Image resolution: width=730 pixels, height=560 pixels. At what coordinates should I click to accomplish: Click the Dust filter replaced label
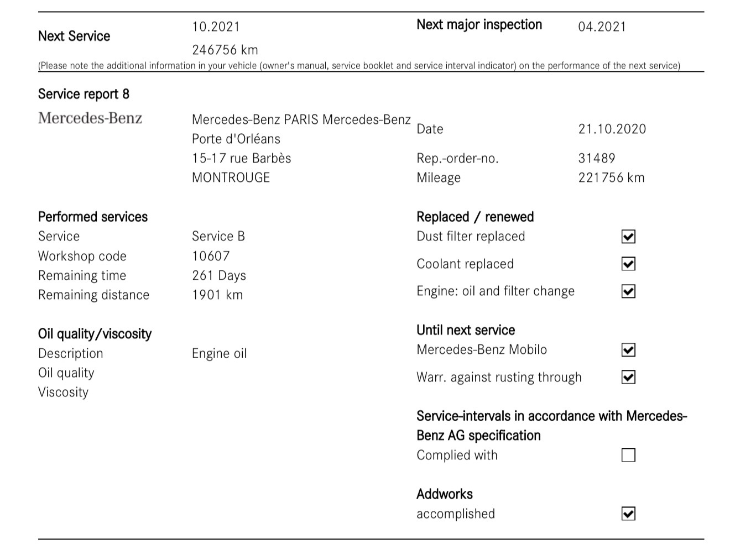pos(471,237)
